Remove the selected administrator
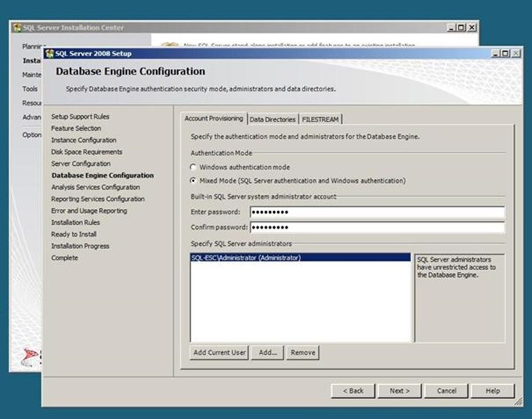Image resolution: width=532 pixels, height=419 pixels. pyautogui.click(x=303, y=352)
